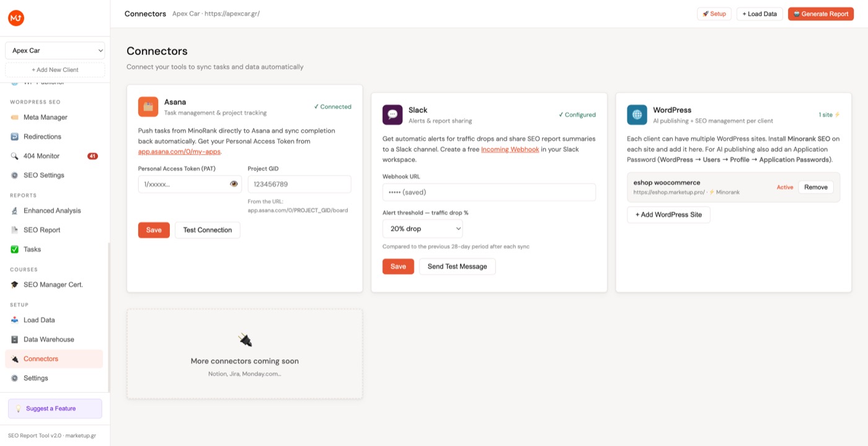Click the lightbulb icon on Suggest a Feature

(x=19, y=409)
